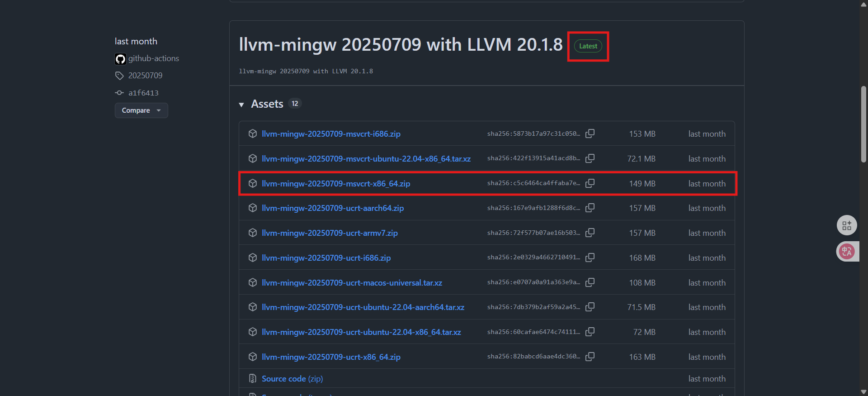This screenshot has width=868, height=396.
Task: Download llvm-mingw-20250709-ucrt-macos-universal.tar.xz
Action: click(x=352, y=282)
